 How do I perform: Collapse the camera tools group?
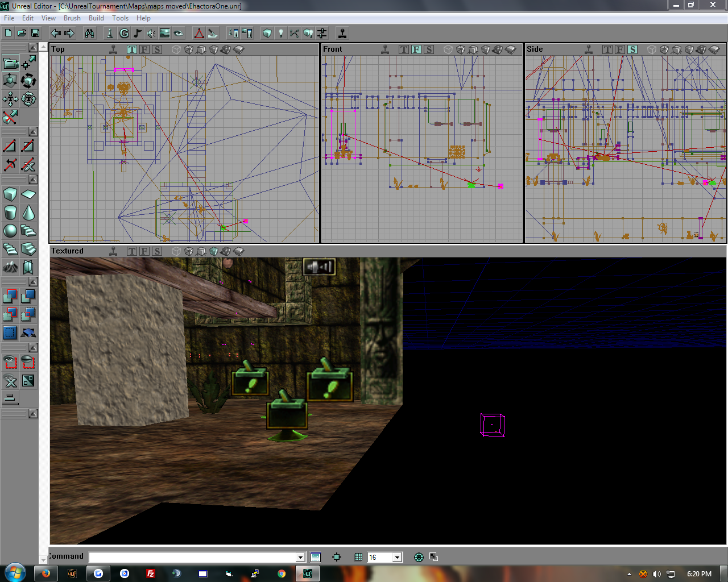33,48
